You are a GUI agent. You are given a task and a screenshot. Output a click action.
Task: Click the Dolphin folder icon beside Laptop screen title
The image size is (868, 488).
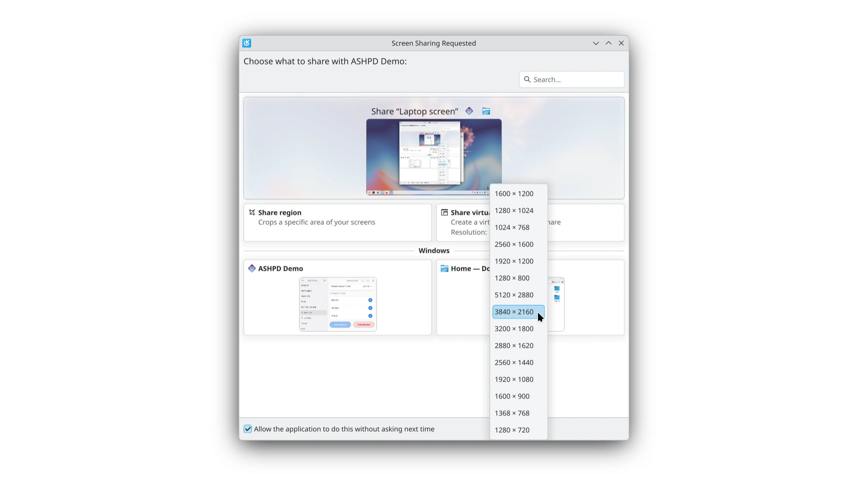point(486,111)
